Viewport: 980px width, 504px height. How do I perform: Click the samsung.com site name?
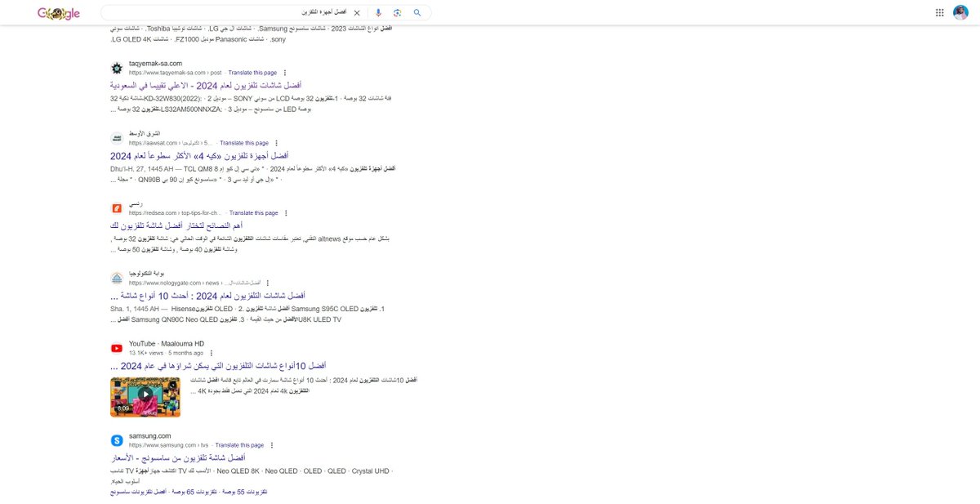click(x=150, y=436)
